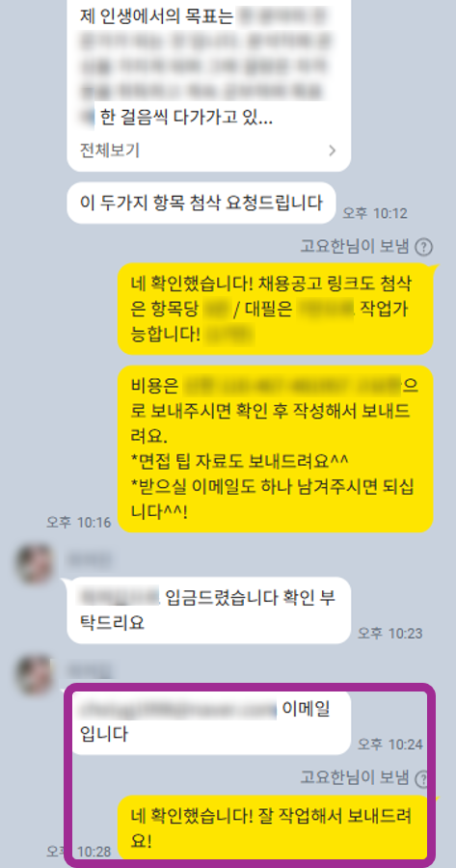The width and height of the screenshot is (456, 868).
Task: Click the 오후 10:23 timestamp
Action: pos(389,633)
